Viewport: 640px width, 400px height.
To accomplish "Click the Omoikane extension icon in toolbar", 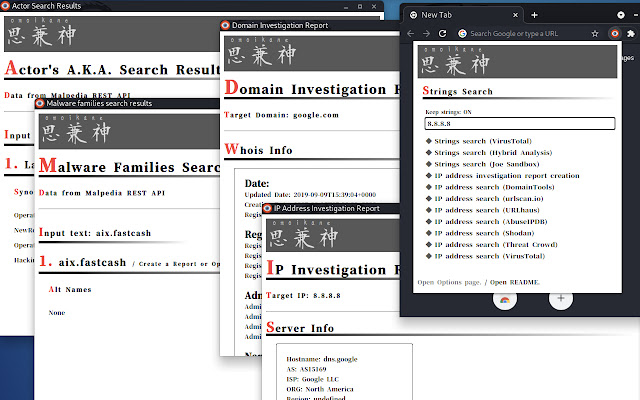I will 614,33.
